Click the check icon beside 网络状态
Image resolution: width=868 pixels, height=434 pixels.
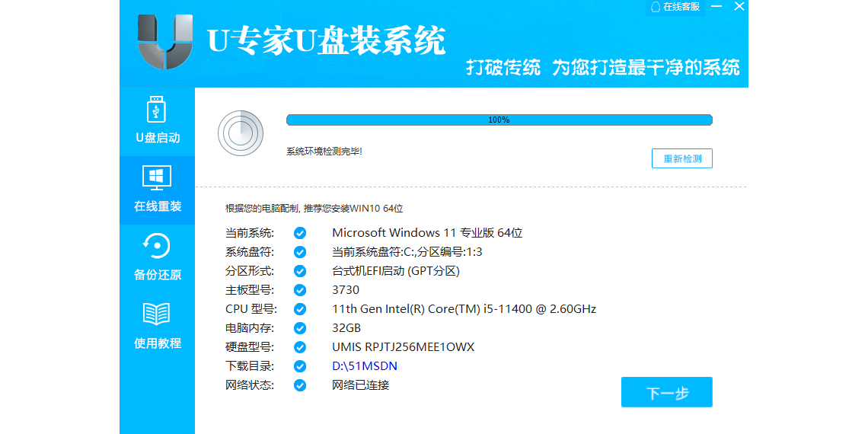(x=299, y=385)
